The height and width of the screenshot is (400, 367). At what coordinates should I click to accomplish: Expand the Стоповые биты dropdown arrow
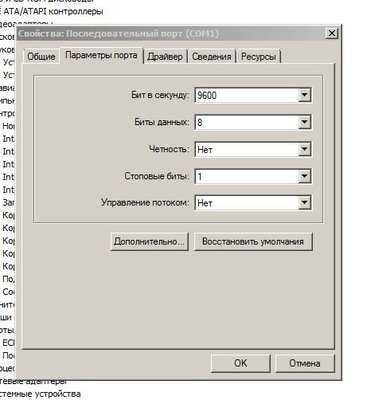[x=304, y=176]
